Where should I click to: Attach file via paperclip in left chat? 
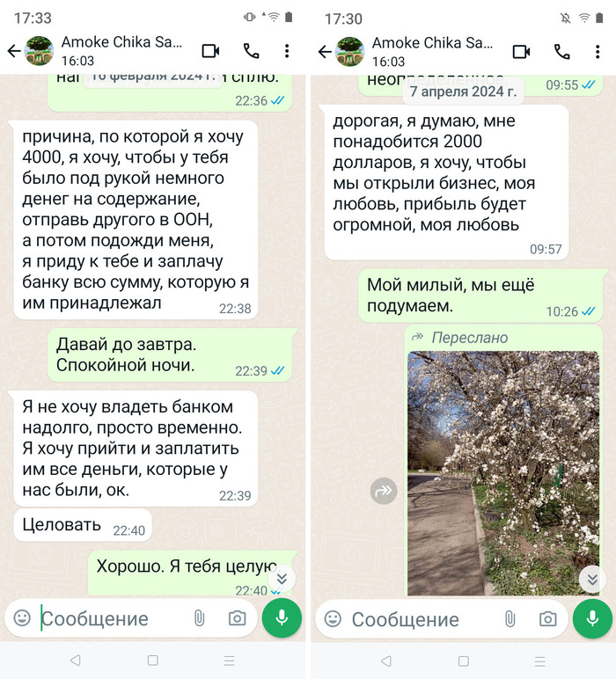coord(199,618)
